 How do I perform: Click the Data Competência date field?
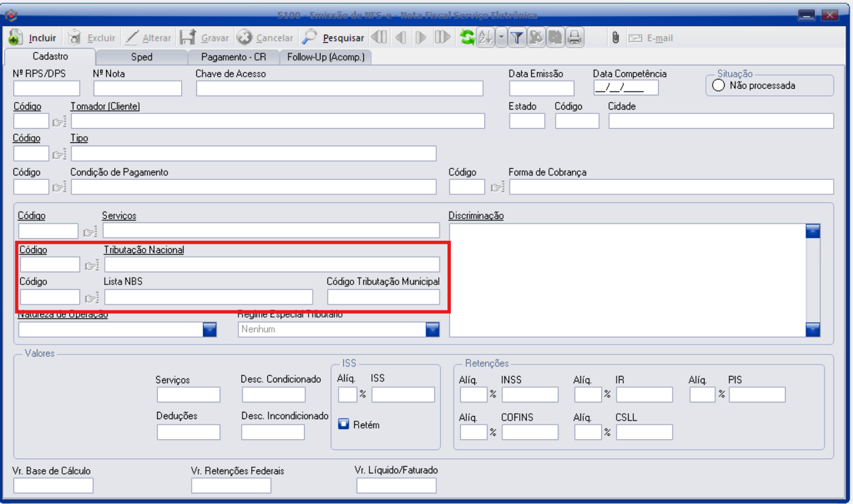point(625,88)
